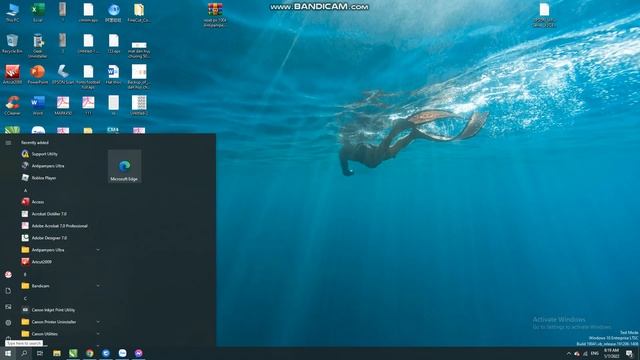
Task: Open Adobe Acrobat 7.0 Professional
Action: point(61,226)
